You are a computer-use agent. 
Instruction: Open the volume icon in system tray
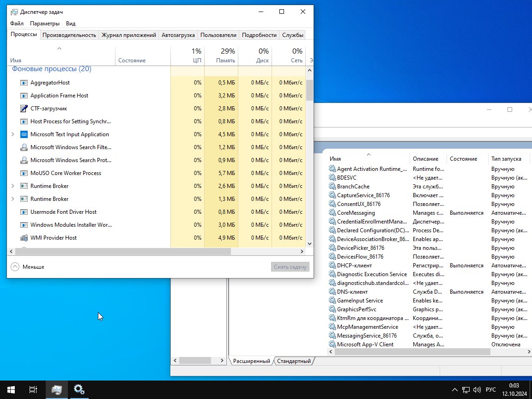(477, 390)
